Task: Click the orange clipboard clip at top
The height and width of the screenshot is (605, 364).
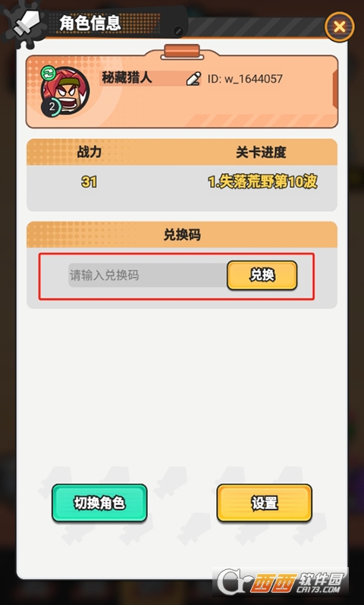Action: pos(182,52)
